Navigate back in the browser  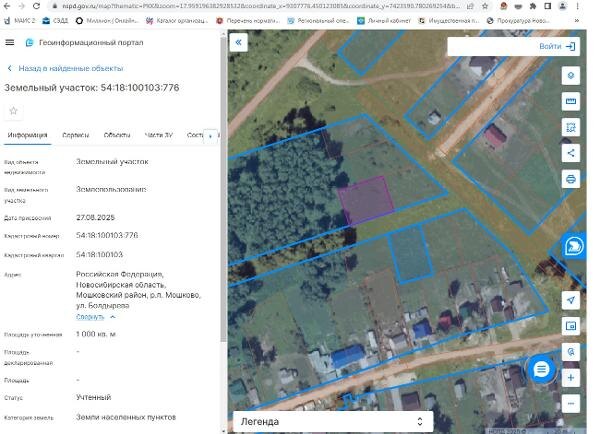(x=7, y=6)
